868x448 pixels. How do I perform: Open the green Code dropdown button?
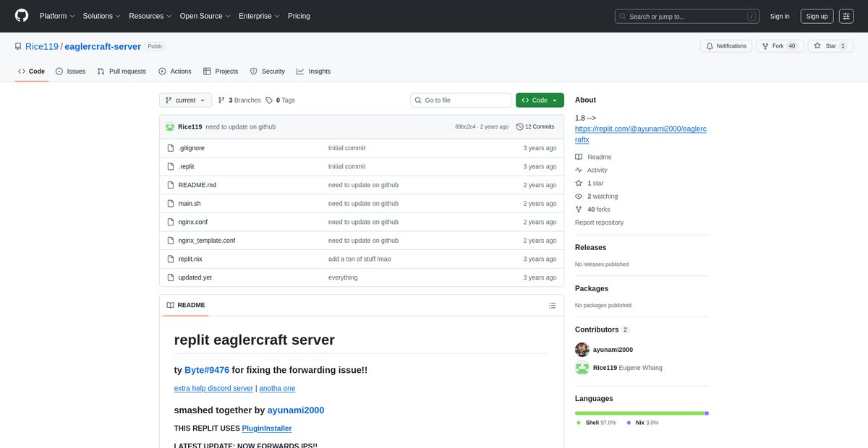point(540,100)
